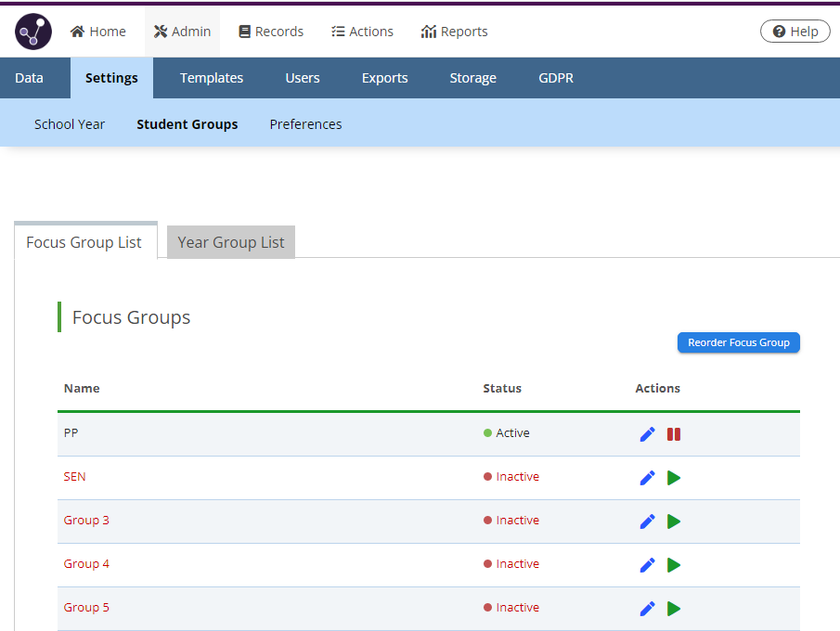Image resolution: width=840 pixels, height=631 pixels.
Task: Go to the Home menu
Action: coord(98,32)
